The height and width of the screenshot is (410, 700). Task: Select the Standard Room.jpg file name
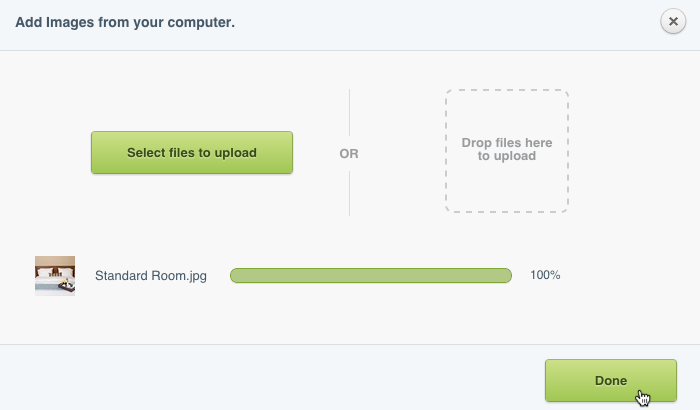tap(150, 276)
